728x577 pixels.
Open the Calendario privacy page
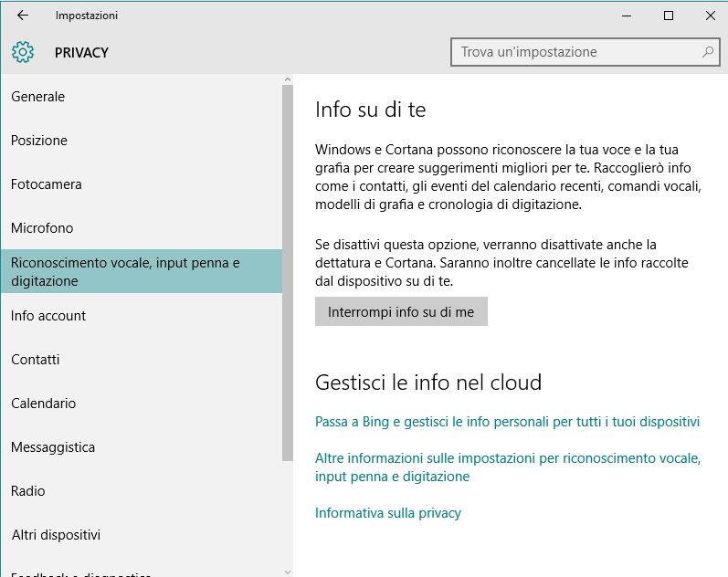[44, 404]
